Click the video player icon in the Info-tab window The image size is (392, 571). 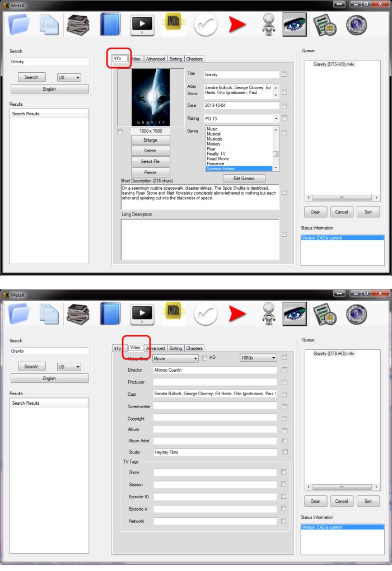point(142,25)
